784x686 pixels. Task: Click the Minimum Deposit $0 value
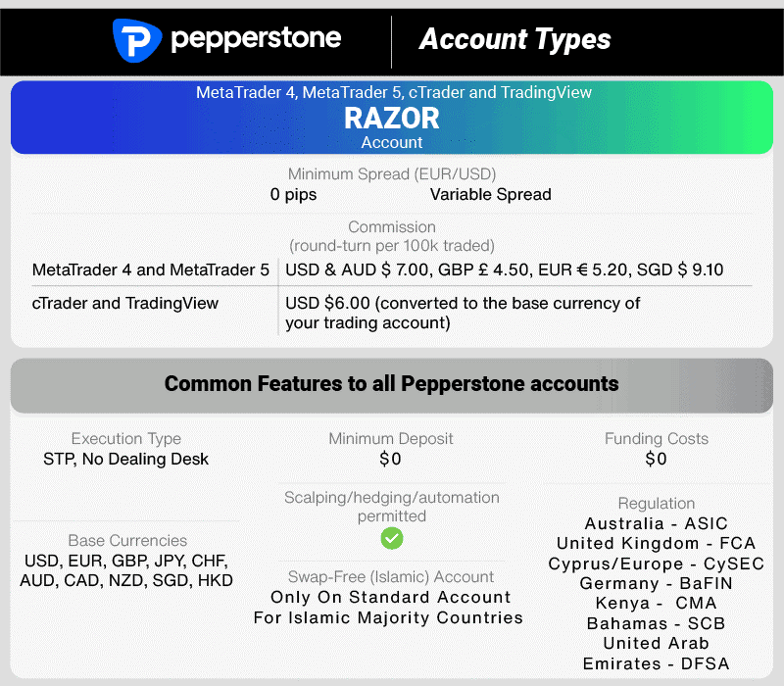[x=391, y=459]
